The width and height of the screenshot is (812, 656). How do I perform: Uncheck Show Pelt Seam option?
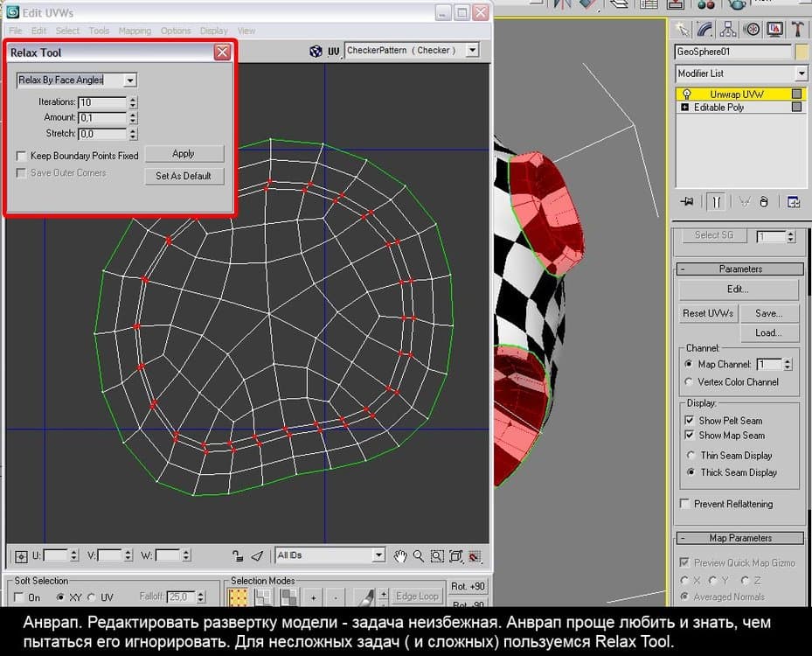click(689, 421)
